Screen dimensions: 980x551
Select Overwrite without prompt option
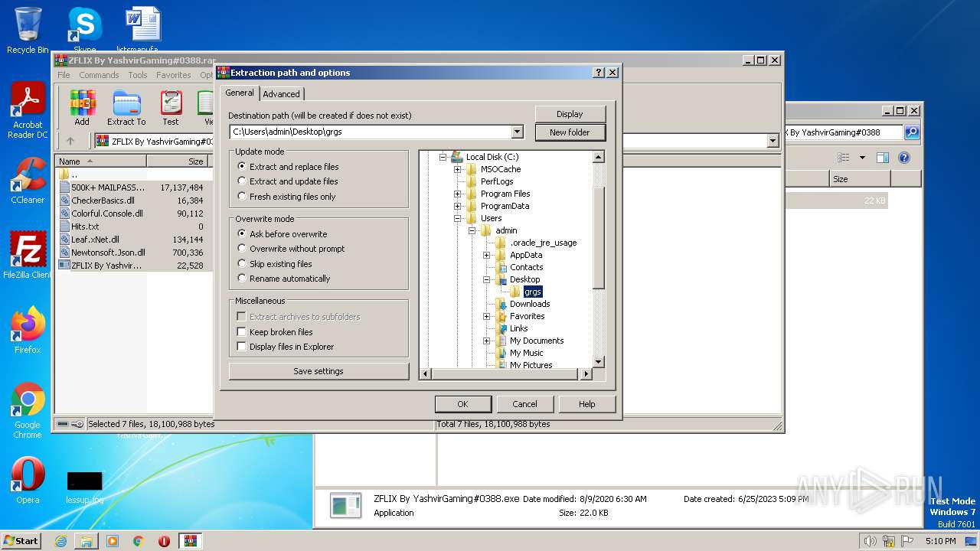tap(291, 249)
